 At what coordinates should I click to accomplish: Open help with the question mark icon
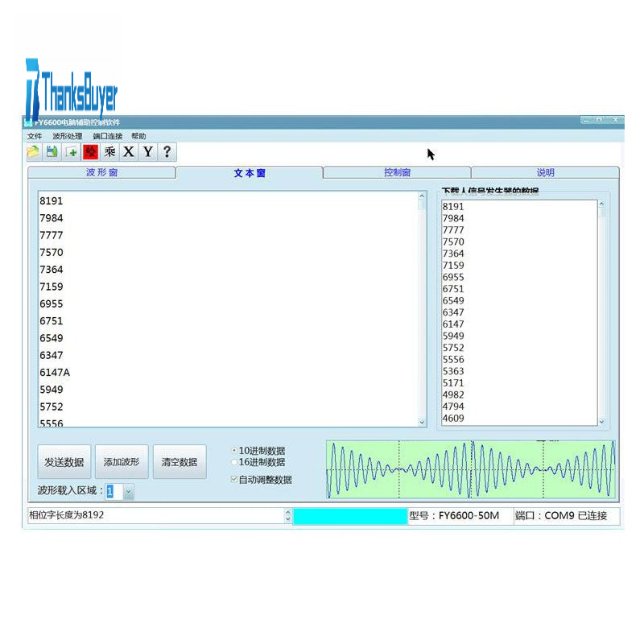tap(167, 152)
